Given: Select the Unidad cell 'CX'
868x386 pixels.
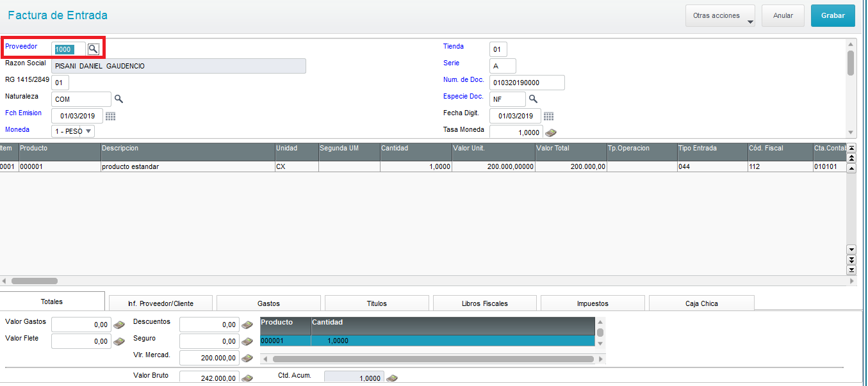Looking at the screenshot, I should [297, 167].
